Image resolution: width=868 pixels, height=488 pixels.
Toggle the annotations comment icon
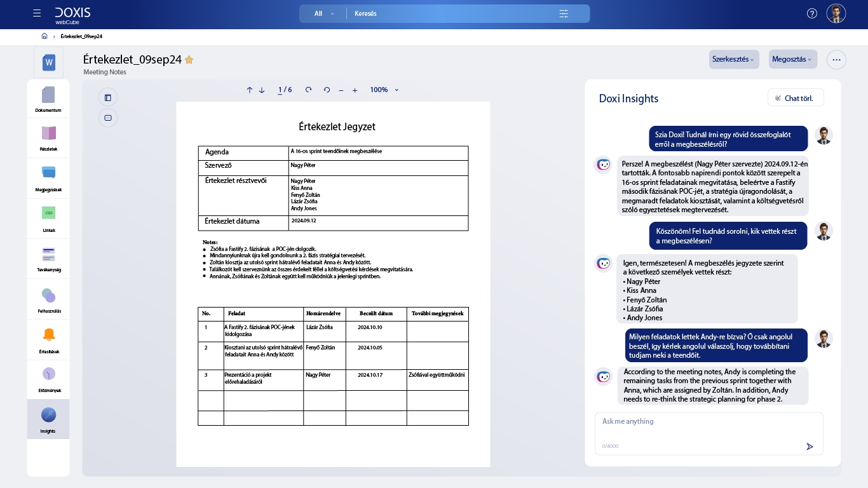click(x=108, y=118)
